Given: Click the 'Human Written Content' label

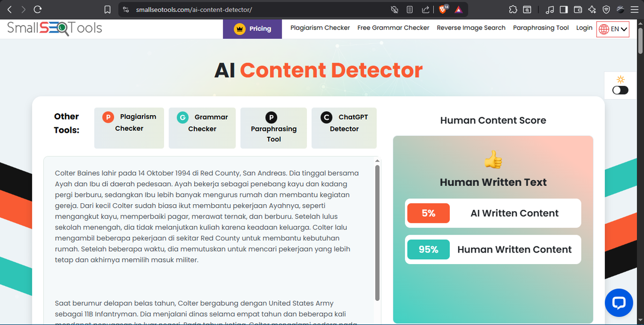Looking at the screenshot, I should pos(514,250).
